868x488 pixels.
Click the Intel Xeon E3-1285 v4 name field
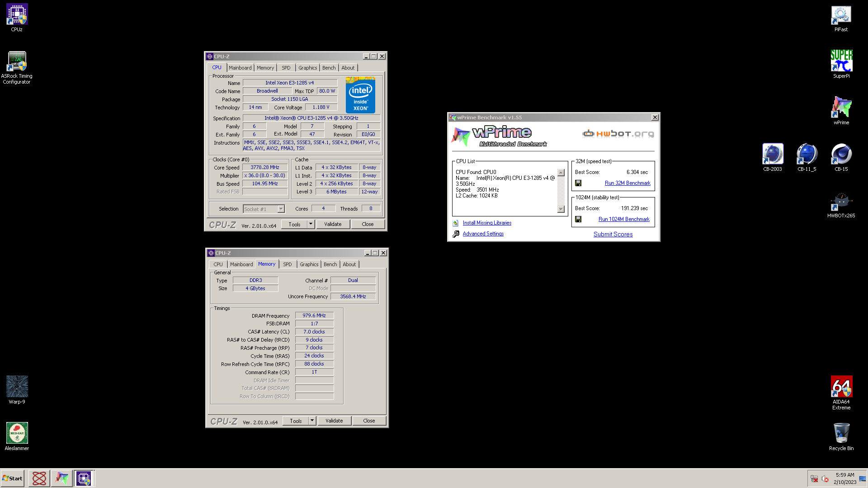pyautogui.click(x=290, y=83)
